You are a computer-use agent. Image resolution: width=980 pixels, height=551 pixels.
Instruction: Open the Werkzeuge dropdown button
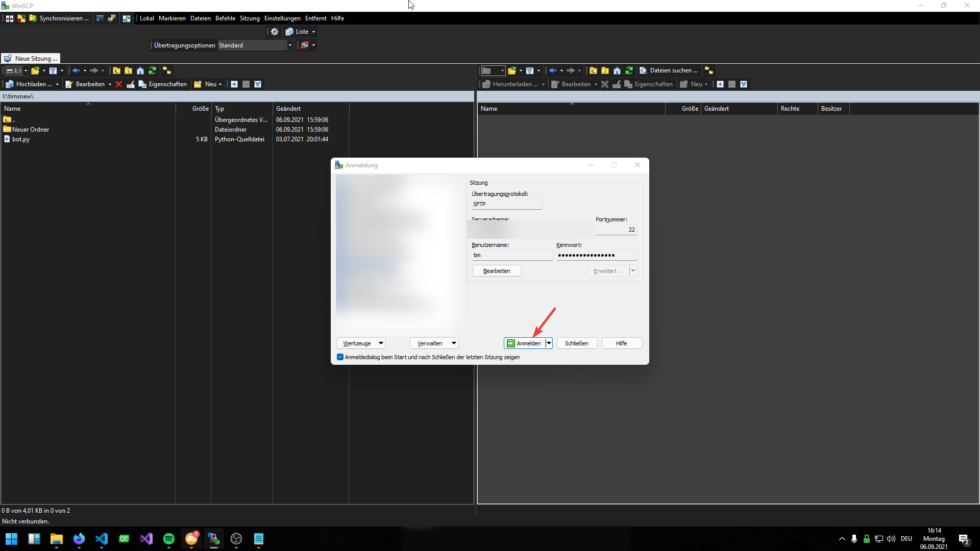361,343
